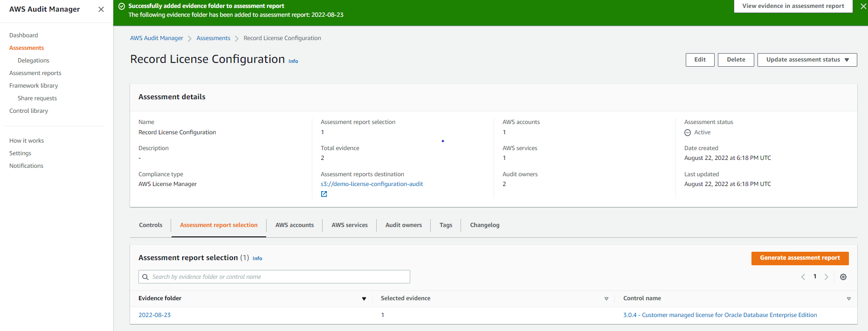Image resolution: width=868 pixels, height=331 pixels.
Task: Go to previous page arrow
Action: (x=803, y=277)
